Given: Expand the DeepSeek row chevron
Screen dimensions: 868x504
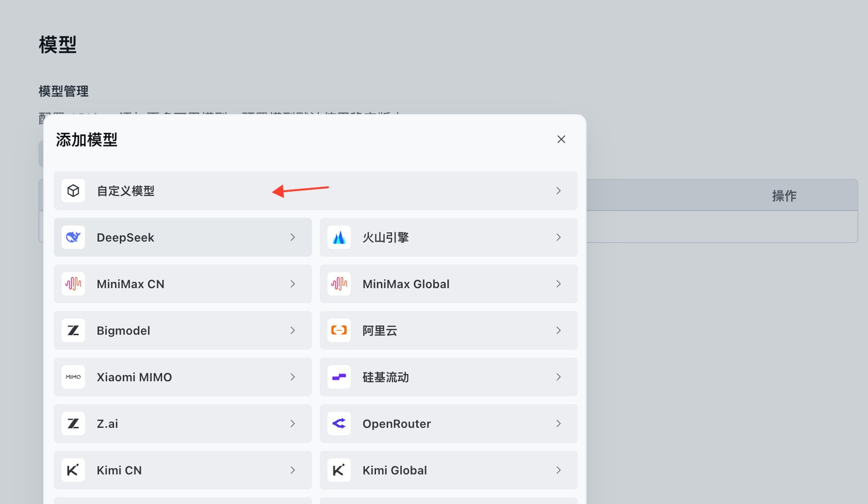Looking at the screenshot, I should (293, 237).
